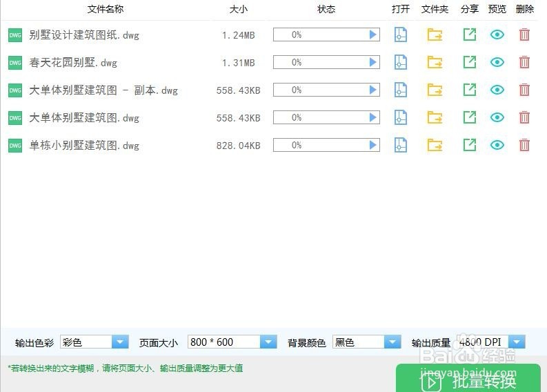Open file 别墅设计建筑图纸.dwg with the open icon
The image size is (547, 392).
[401, 35]
